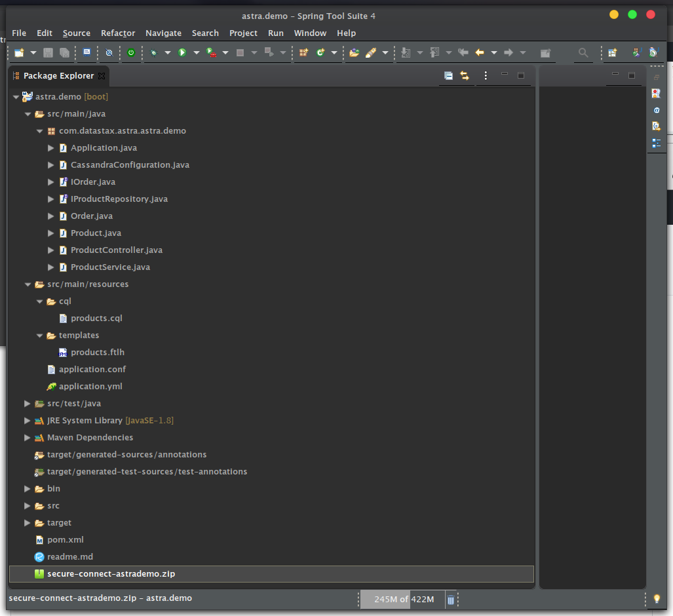Screen dimensions: 673x616
Task: Open the Navigate menu
Action: [x=163, y=33]
